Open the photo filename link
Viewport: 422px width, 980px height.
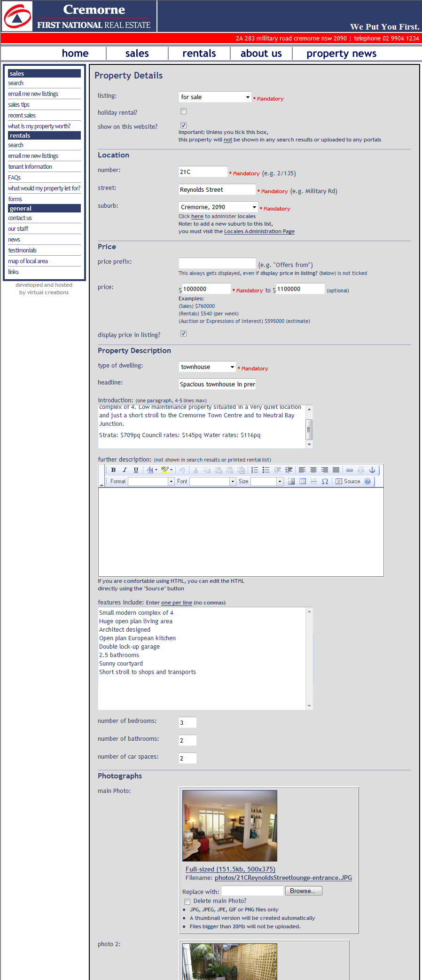(283, 878)
